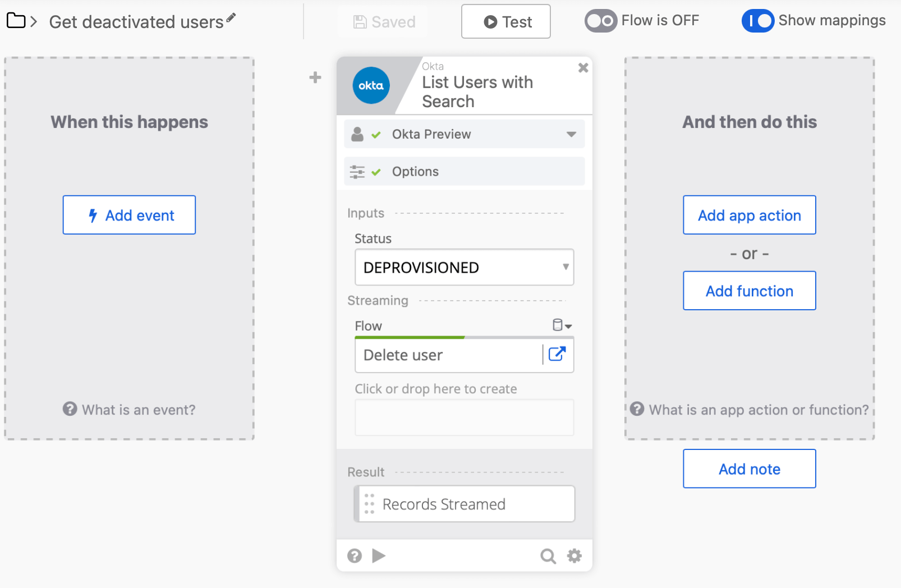This screenshot has width=901, height=588.
Task: Click Add event in the trigger panel
Action: [x=128, y=215]
